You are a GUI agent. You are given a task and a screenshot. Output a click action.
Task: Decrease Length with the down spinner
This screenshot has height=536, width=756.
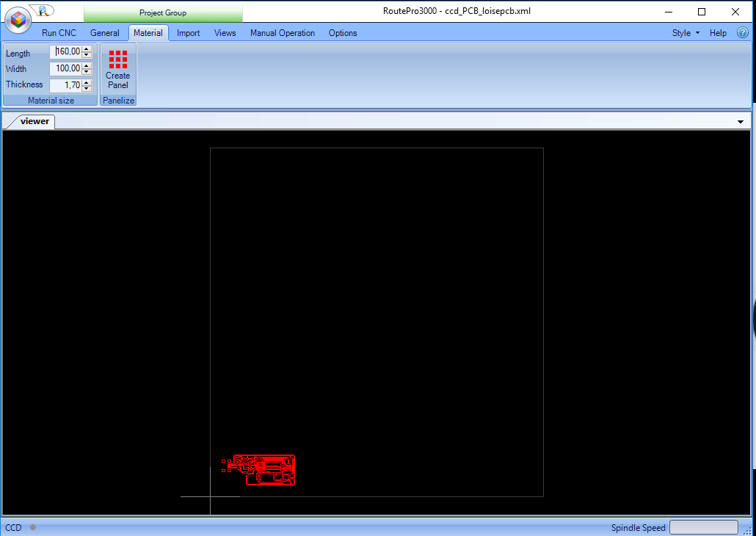pos(87,55)
